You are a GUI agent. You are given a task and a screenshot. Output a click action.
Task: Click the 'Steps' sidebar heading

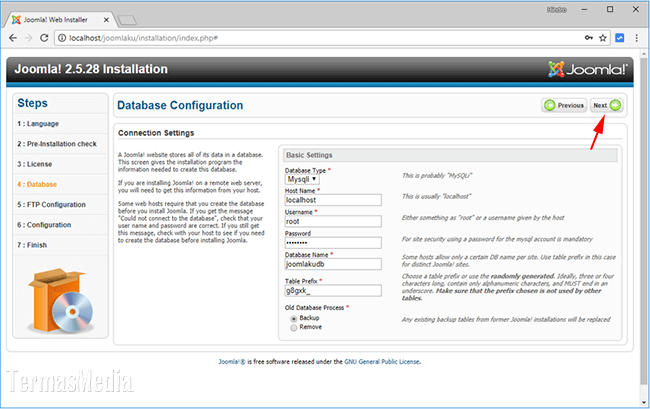point(32,103)
